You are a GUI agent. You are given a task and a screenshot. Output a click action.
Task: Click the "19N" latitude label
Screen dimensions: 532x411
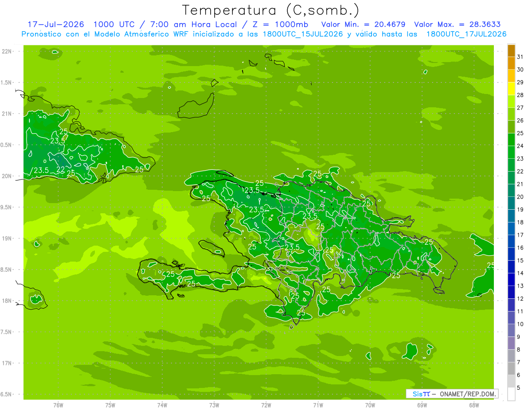pos(7,239)
